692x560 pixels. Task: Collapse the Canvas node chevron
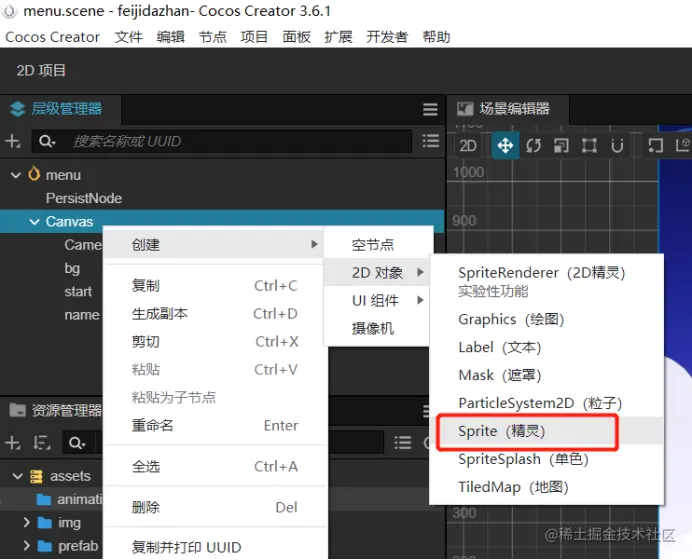click(34, 222)
